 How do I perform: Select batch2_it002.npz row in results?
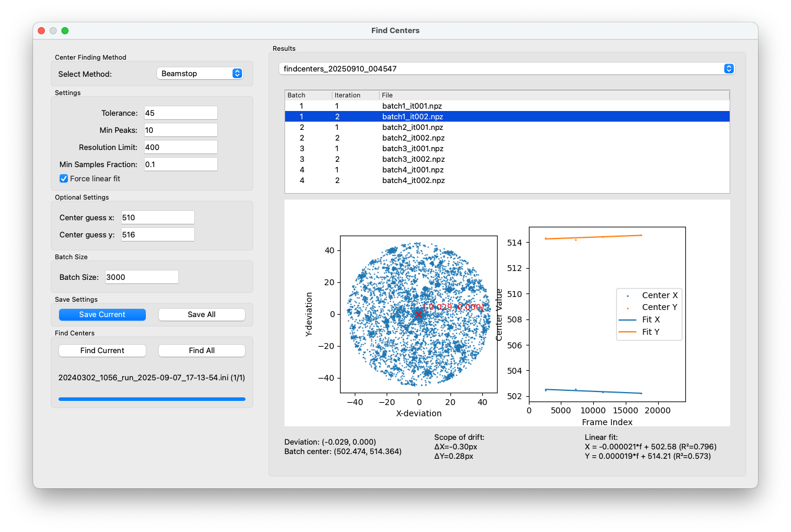pos(507,138)
